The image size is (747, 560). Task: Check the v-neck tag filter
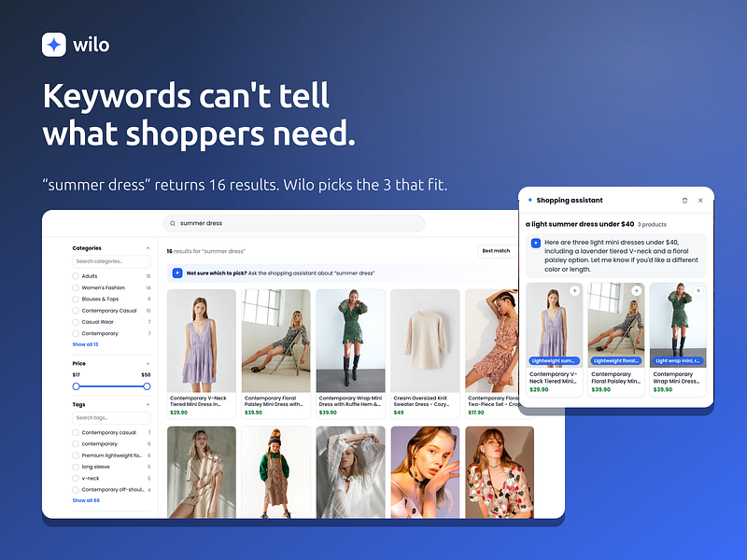(x=76, y=478)
